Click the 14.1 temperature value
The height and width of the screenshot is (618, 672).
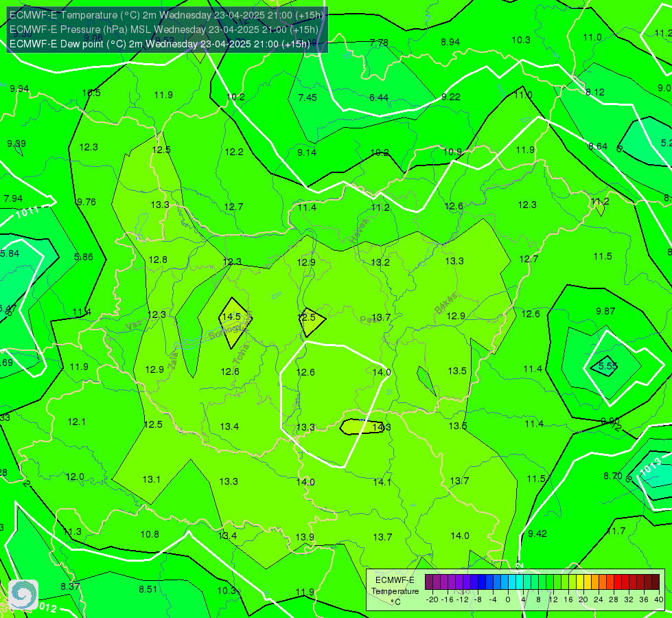(382, 482)
